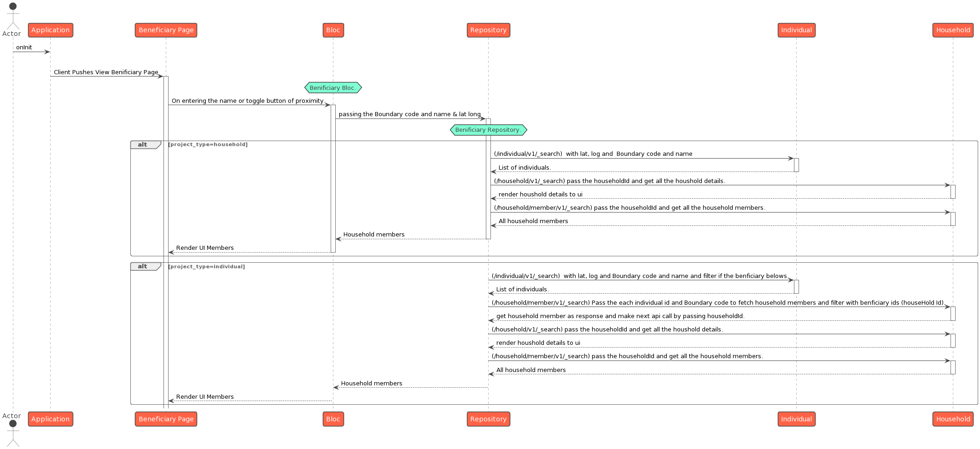Screen dimensions: 980x449
Task: Click the Benificiary Bloc hexagon note
Action: tap(333, 88)
